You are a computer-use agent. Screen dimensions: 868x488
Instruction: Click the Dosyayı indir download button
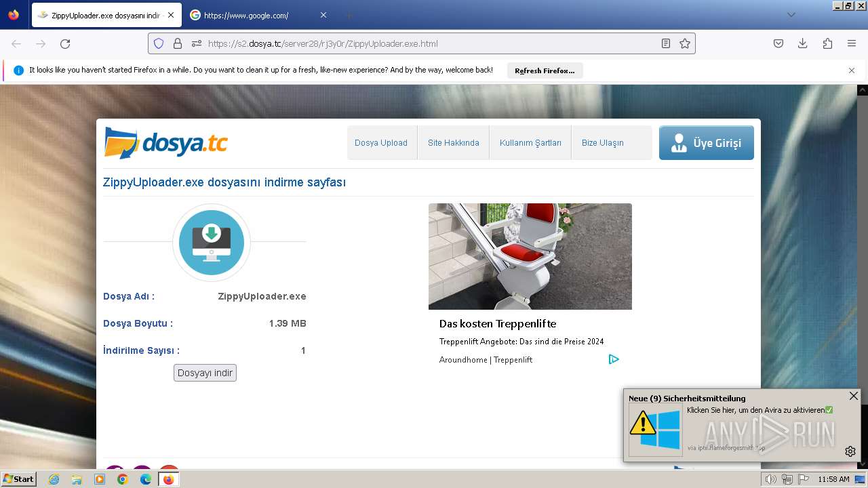pyautogui.click(x=205, y=373)
